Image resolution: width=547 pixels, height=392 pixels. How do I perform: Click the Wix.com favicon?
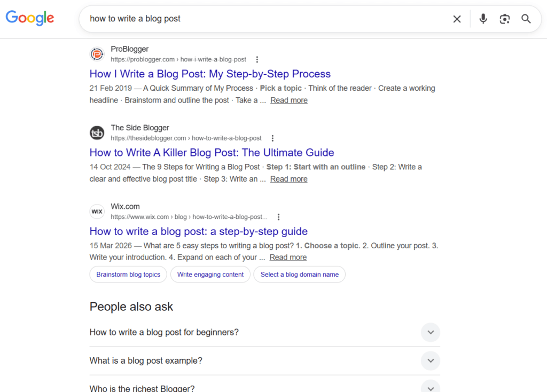coord(97,211)
